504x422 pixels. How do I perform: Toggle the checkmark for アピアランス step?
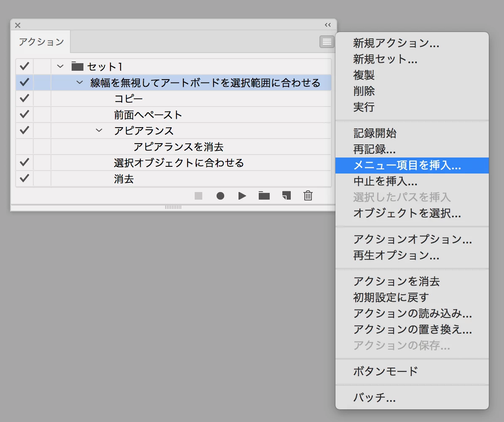pos(24,131)
